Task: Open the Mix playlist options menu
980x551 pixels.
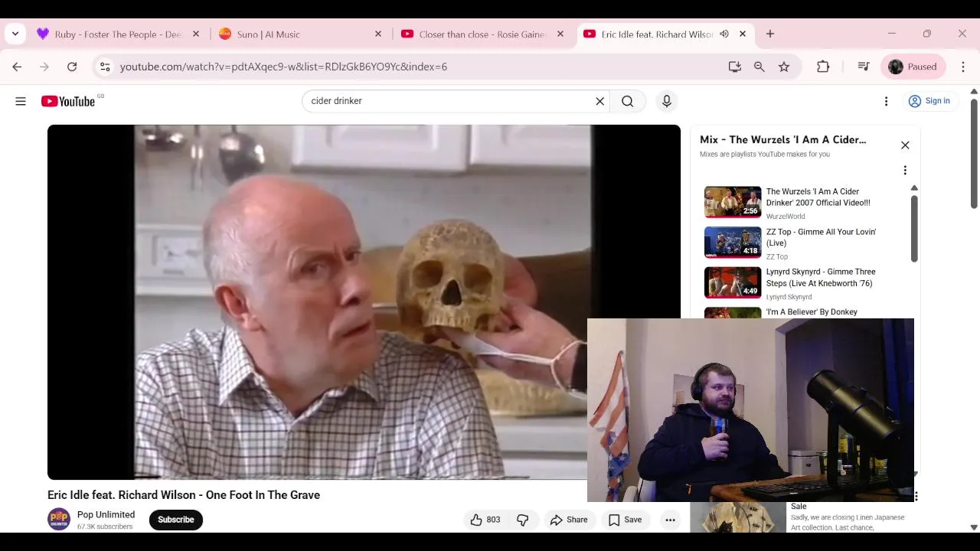Action: click(x=905, y=171)
